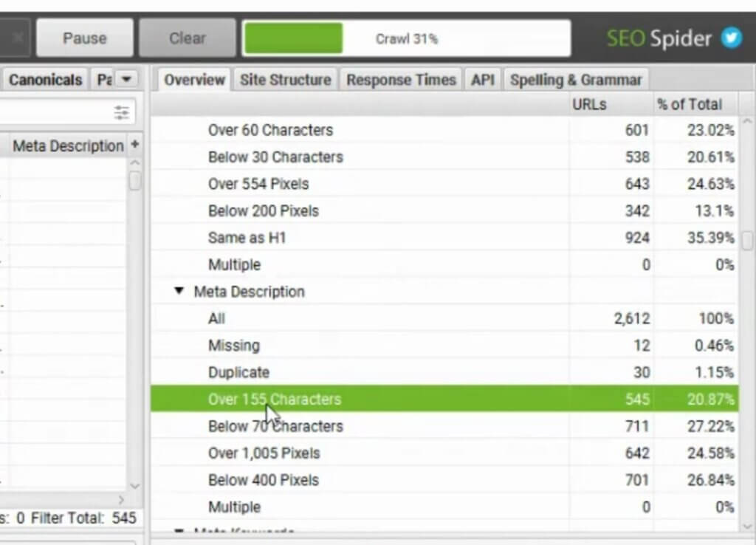The height and width of the screenshot is (545, 756).
Task: Click the 27.22% value
Action: pyautogui.click(x=711, y=426)
